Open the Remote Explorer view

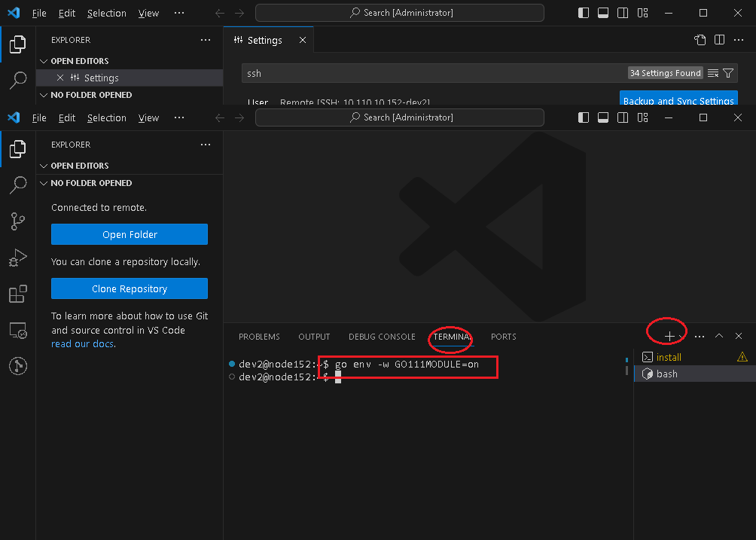[x=17, y=330]
